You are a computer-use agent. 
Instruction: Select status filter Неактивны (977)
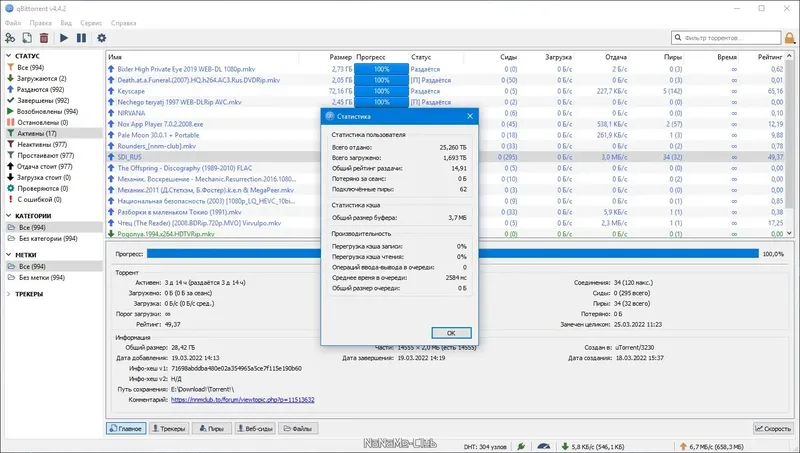coord(42,144)
